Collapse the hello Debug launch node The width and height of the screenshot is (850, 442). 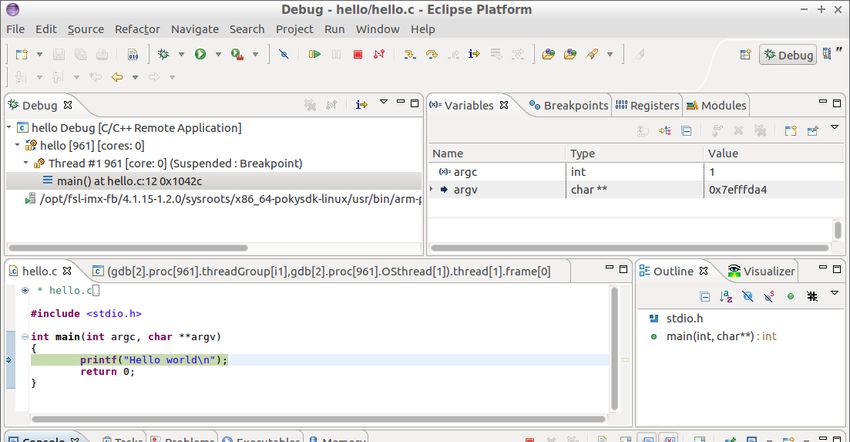9,127
